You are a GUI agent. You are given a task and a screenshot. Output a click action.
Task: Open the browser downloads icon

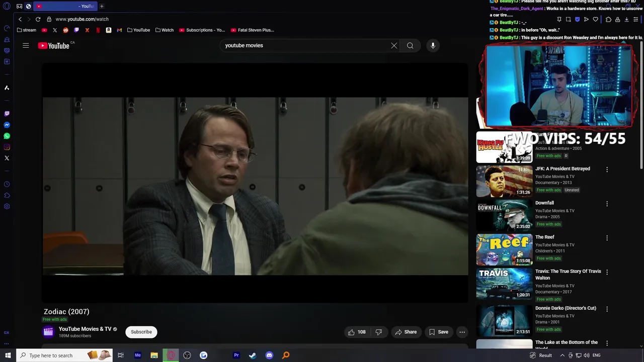(626, 19)
